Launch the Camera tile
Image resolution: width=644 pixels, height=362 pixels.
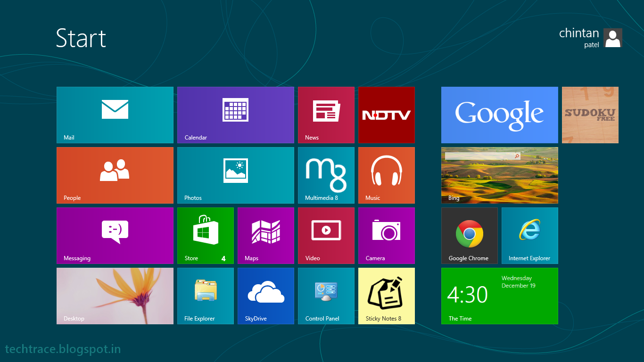[387, 236]
